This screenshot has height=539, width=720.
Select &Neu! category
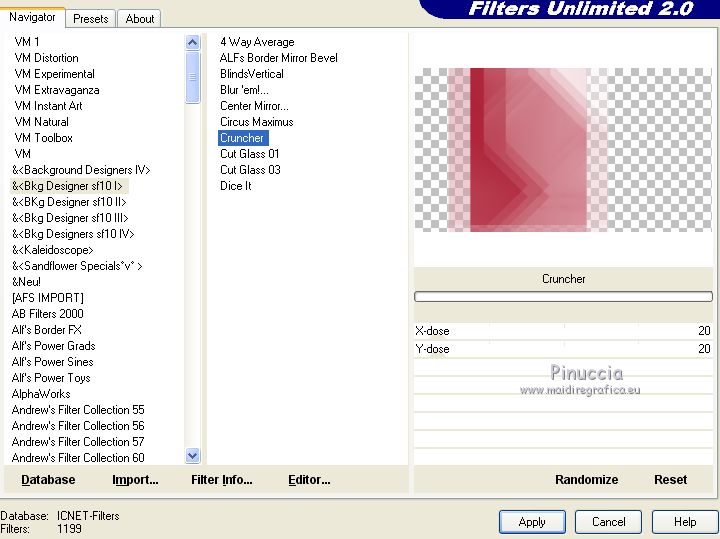point(26,282)
